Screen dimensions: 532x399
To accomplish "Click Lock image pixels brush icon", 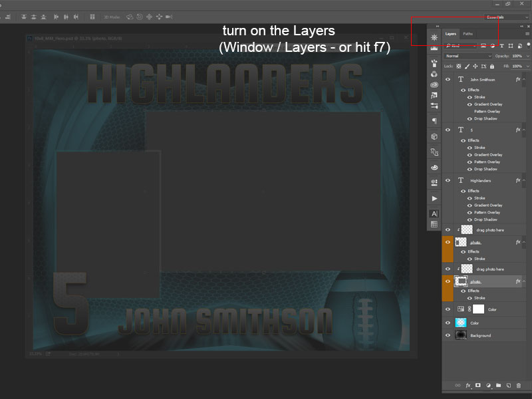I will pyautogui.click(x=467, y=66).
